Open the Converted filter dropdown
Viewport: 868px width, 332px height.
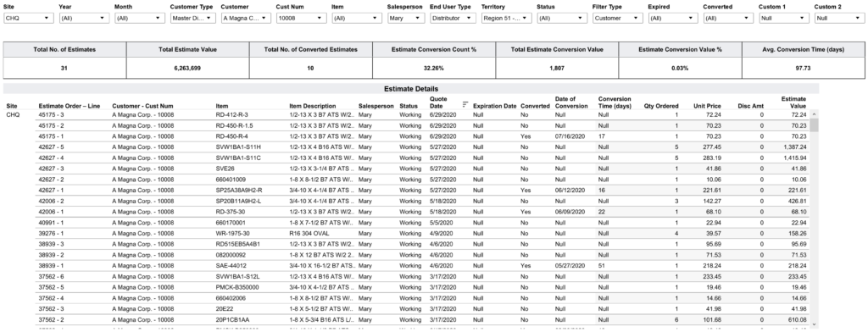728,19
